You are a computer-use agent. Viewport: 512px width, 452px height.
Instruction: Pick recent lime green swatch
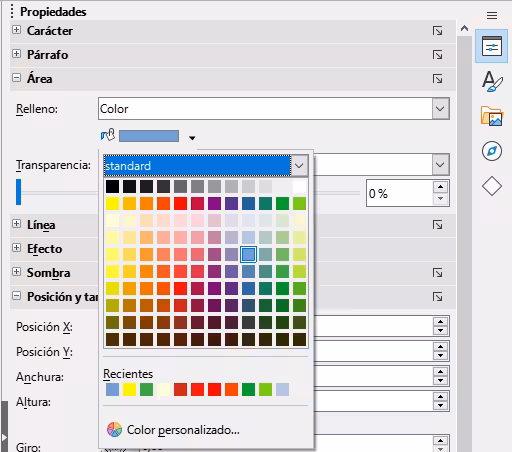coord(265,389)
